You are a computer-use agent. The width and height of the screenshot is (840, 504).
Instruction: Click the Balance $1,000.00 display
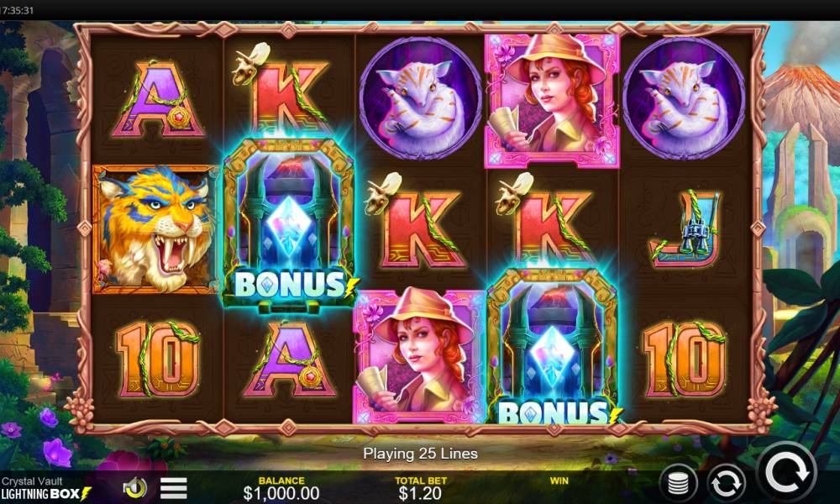click(x=281, y=488)
